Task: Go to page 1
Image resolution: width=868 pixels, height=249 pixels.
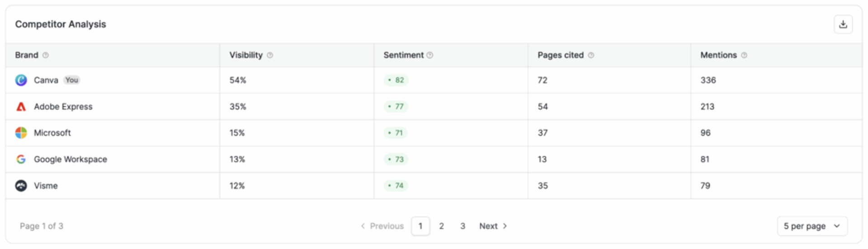Action: coord(420,226)
